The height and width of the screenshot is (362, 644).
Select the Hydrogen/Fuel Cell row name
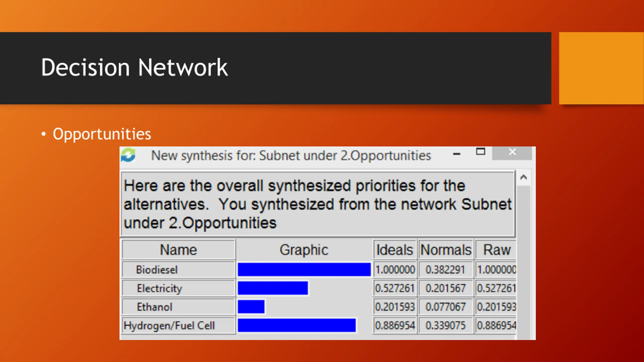169,326
